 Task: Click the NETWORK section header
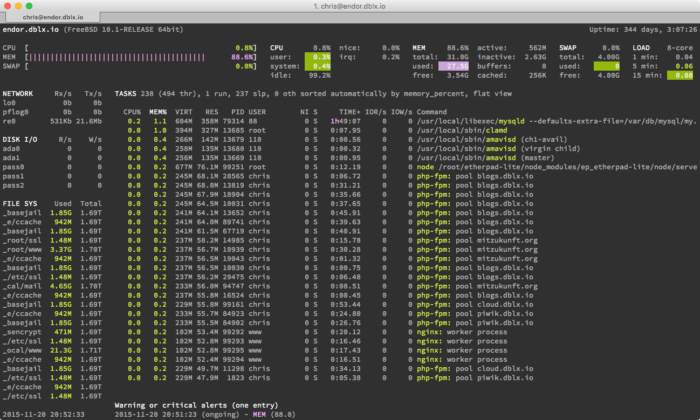coord(18,93)
